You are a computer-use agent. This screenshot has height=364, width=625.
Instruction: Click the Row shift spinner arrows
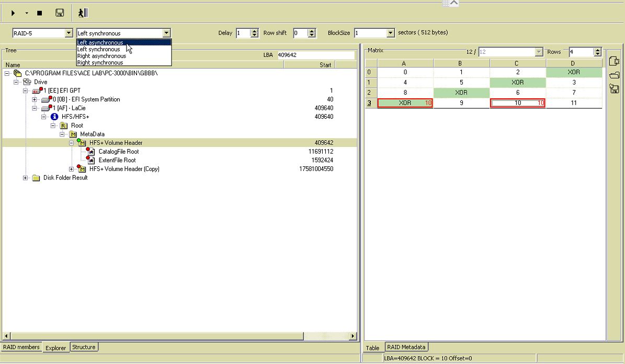[312, 33]
